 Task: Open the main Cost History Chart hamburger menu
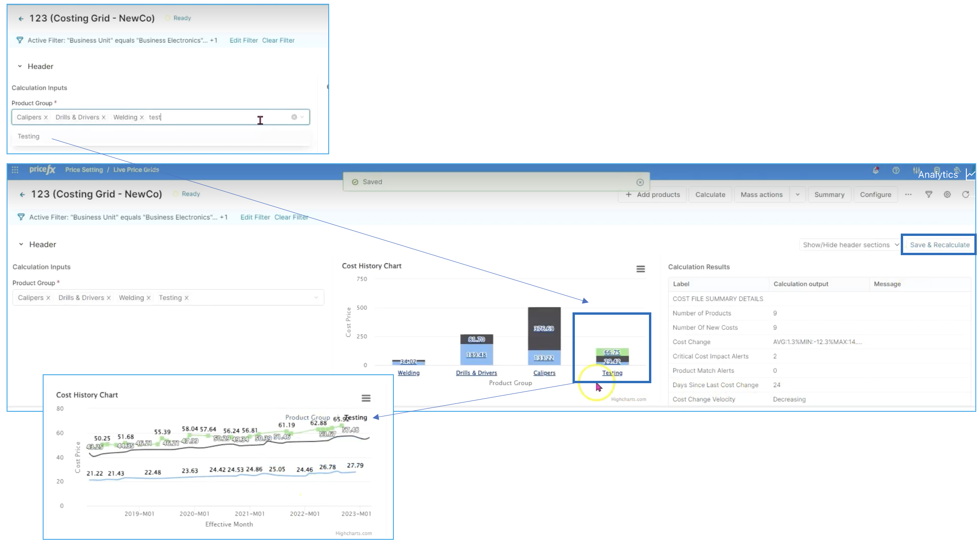click(641, 269)
